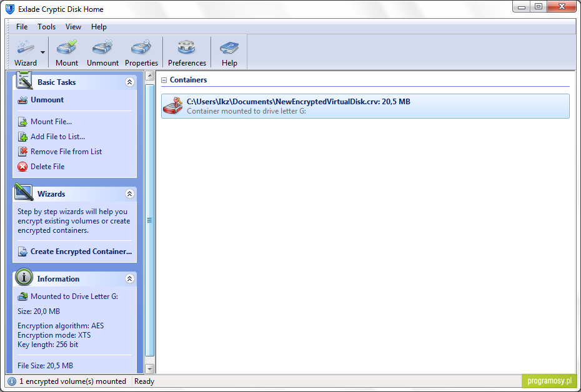Click the Mounted to Drive Letter icon
581x392 pixels.
22,296
